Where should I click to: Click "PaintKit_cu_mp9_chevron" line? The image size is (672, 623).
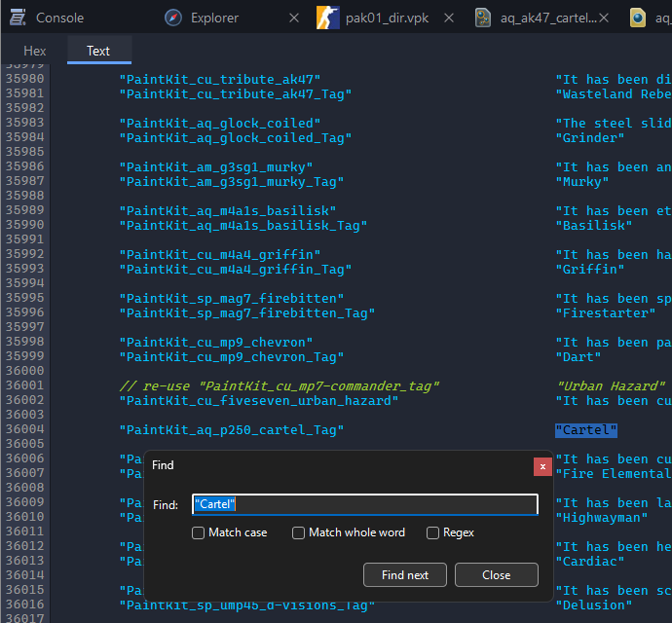pos(216,342)
